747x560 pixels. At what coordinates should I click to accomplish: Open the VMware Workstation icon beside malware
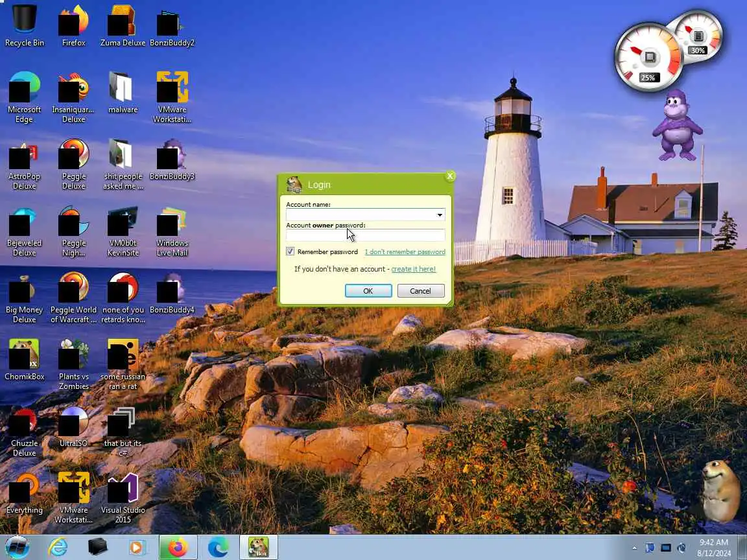tap(171, 97)
